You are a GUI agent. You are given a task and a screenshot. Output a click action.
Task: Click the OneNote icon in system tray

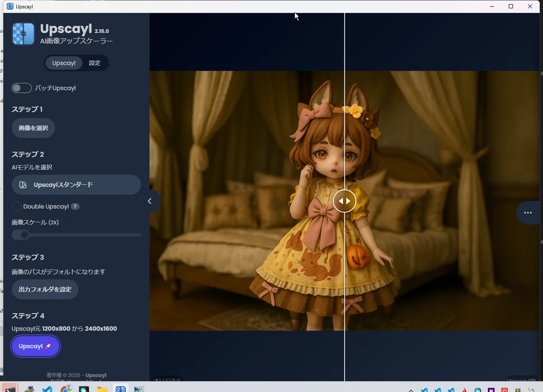tap(491, 390)
